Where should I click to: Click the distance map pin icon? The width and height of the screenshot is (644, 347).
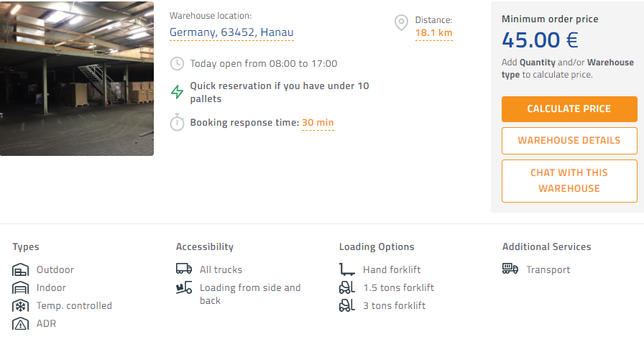click(401, 23)
